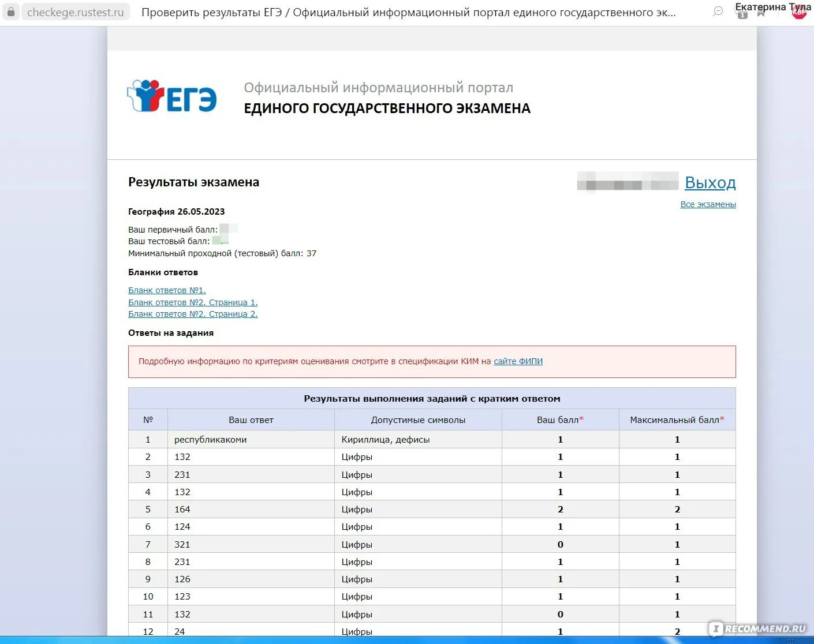Viewport: 814px width, 644px height.
Task: Click the Ваш ответ column header
Action: tap(251, 420)
